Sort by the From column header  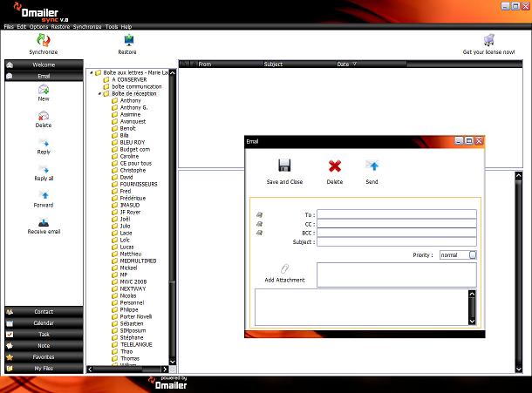point(205,64)
